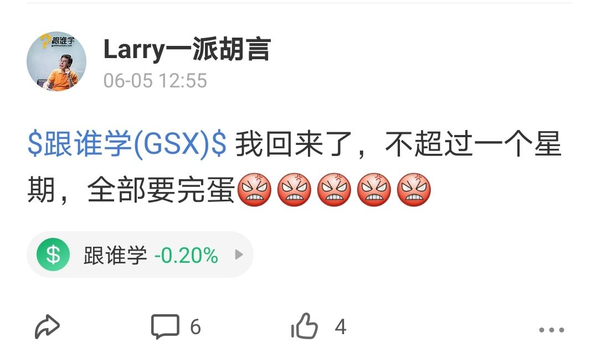Tap the middle angry face emoji

pyautogui.click(x=334, y=189)
